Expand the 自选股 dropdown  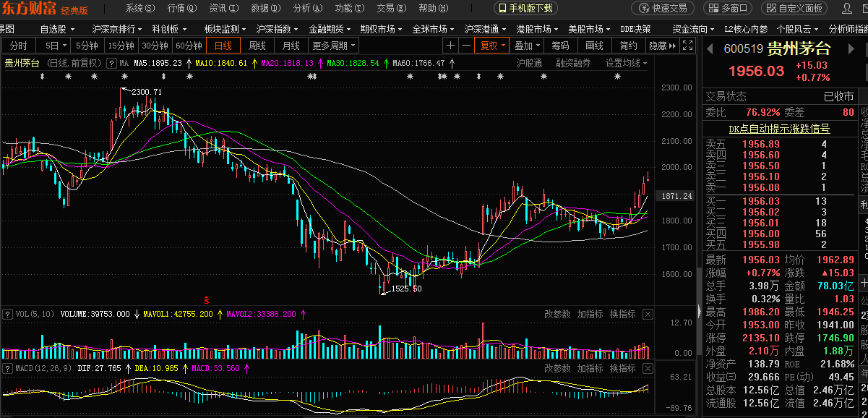57,29
